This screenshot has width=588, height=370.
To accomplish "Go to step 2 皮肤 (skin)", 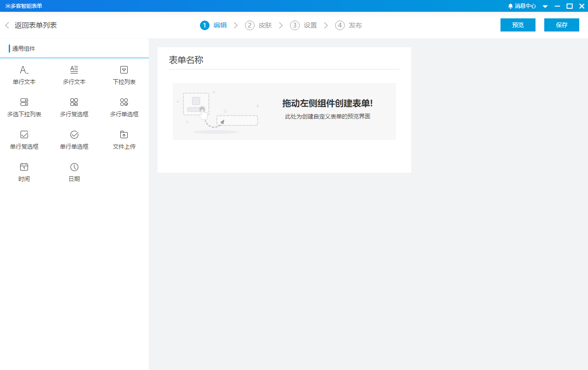I will [x=259, y=25].
